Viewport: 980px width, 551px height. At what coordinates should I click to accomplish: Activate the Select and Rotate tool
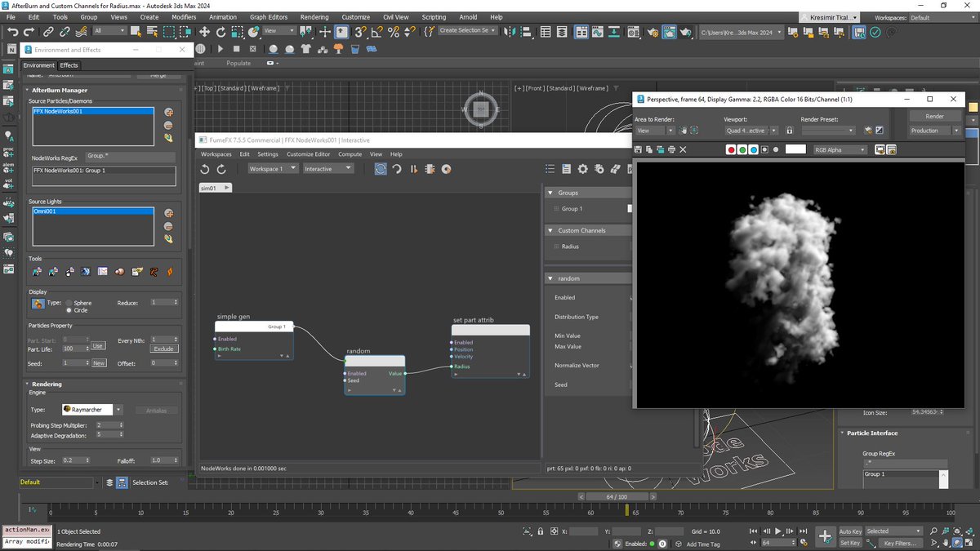tap(221, 31)
